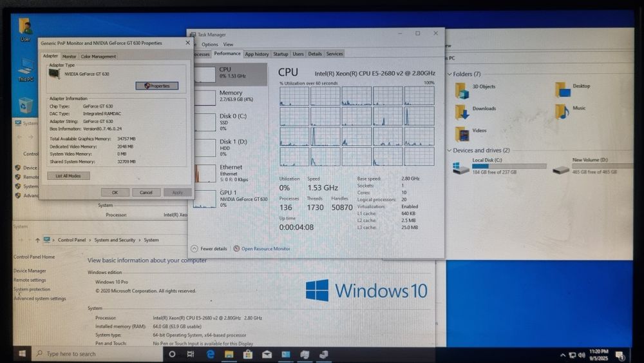This screenshot has width=644, height=363.
Task: Click Control Panel in the breadcrumb path
Action: [71, 240]
